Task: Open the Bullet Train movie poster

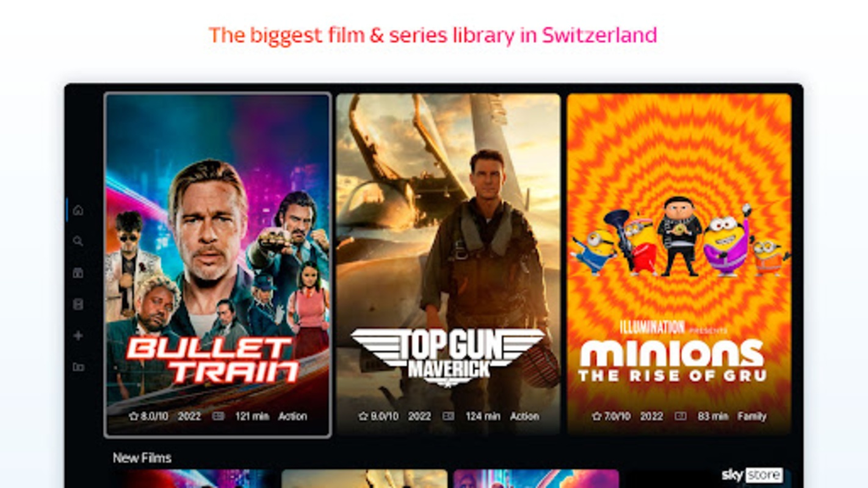Action: 218,265
